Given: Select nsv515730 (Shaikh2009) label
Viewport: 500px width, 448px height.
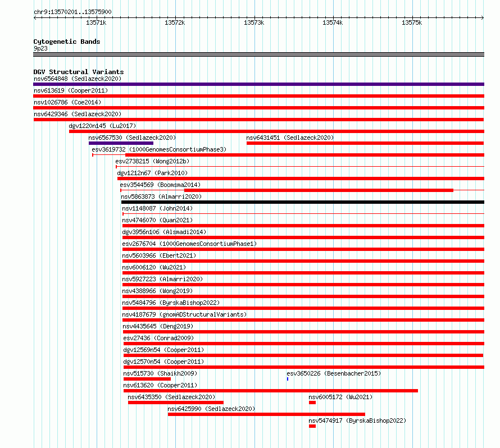Looking at the screenshot, I should pos(161,373).
